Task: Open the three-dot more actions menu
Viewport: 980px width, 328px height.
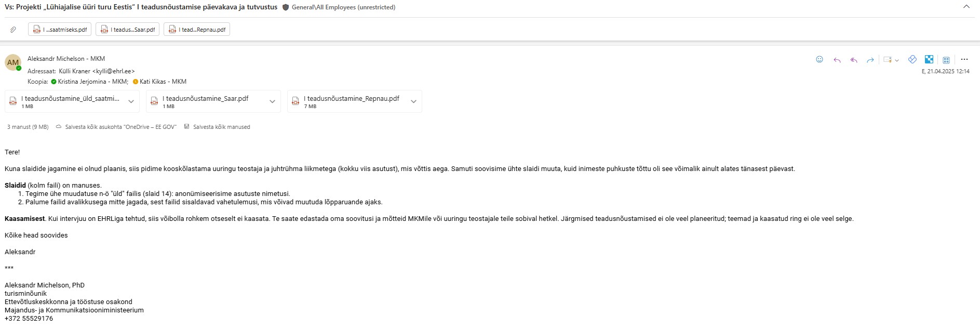Action: [x=964, y=59]
